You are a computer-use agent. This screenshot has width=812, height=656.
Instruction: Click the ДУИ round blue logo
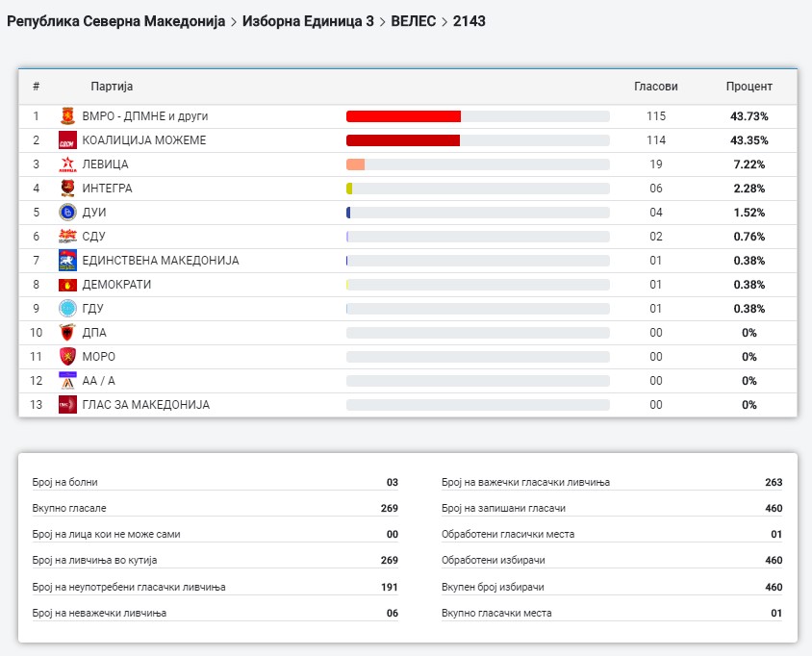(x=67, y=213)
